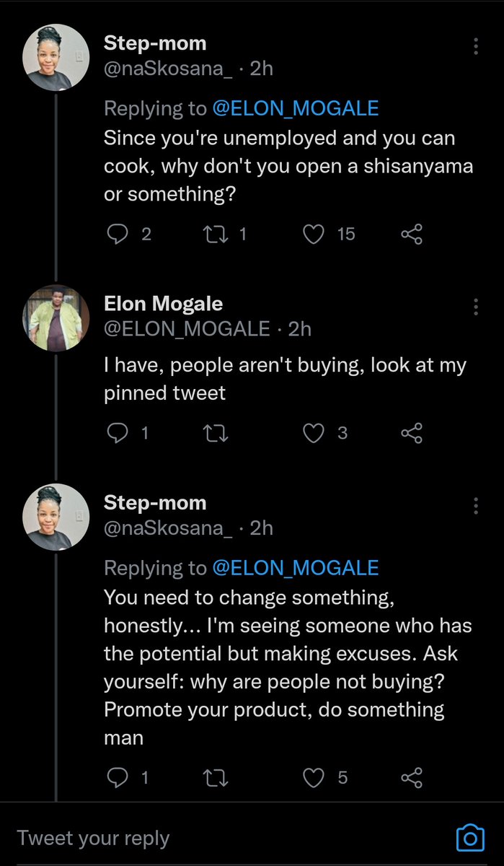Screen dimensions: 504x866
Task: Share the shisanyama suggestion tweet
Action: click(x=411, y=234)
